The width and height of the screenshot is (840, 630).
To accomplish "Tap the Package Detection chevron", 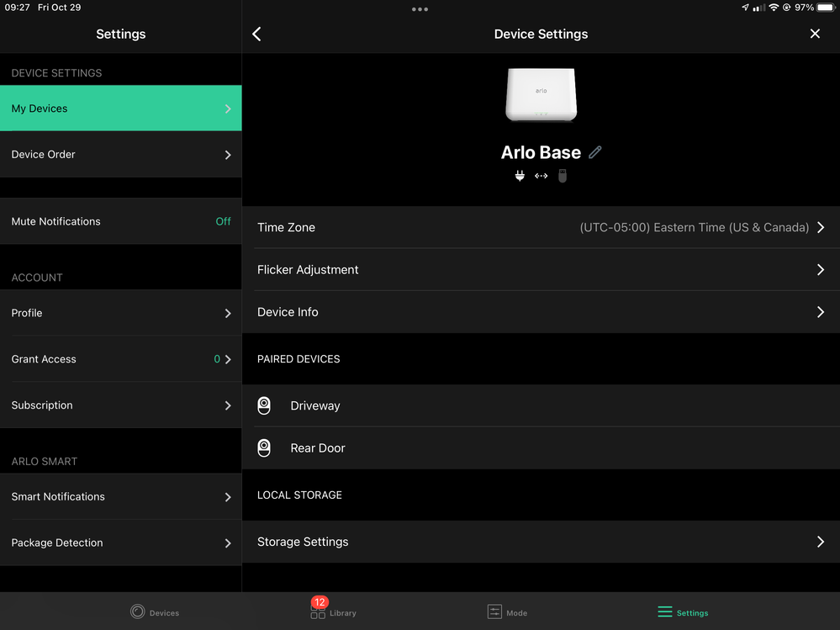I will 228,543.
